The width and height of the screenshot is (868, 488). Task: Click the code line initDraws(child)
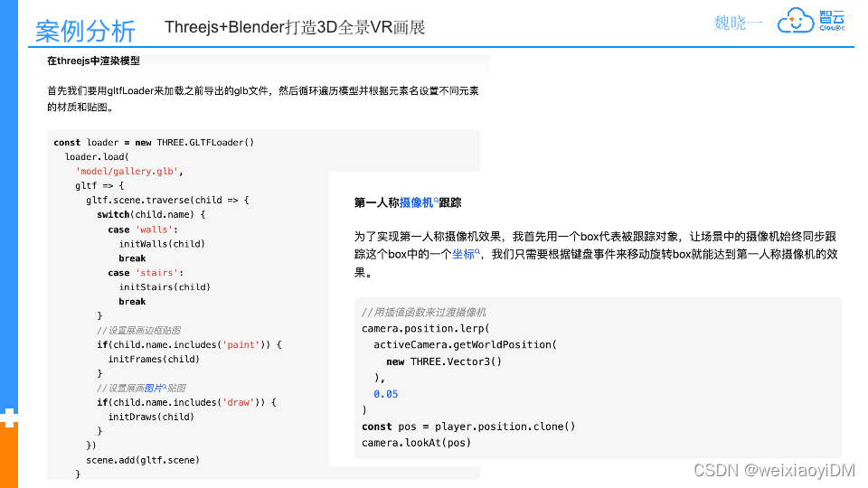[x=151, y=417]
